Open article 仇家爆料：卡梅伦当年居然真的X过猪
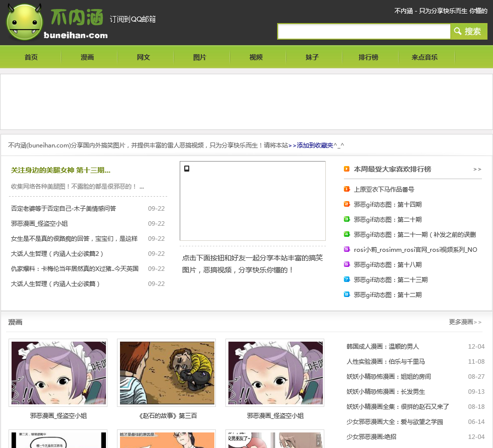The height and width of the screenshot is (448, 493). (75, 269)
